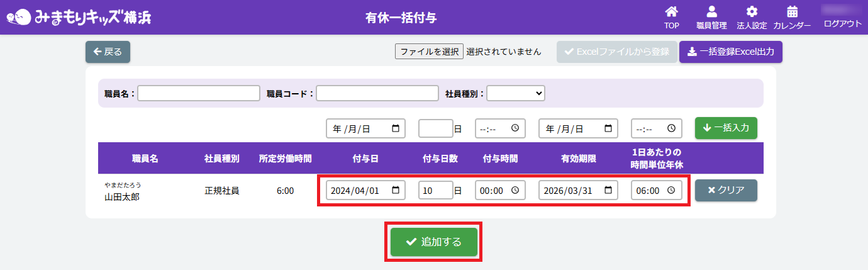
Task: Open bulk 有効期限 date picker above table
Action: [608, 128]
